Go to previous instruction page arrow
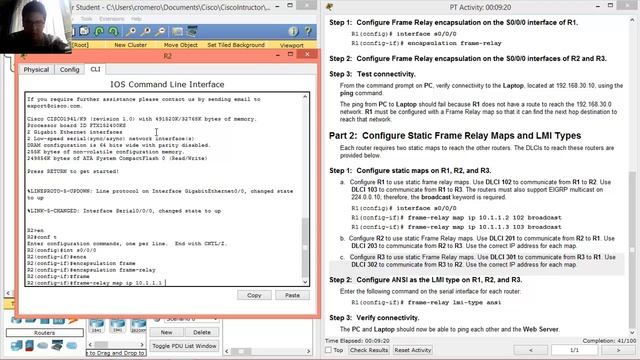The width and height of the screenshot is (640, 360). pos(531,350)
